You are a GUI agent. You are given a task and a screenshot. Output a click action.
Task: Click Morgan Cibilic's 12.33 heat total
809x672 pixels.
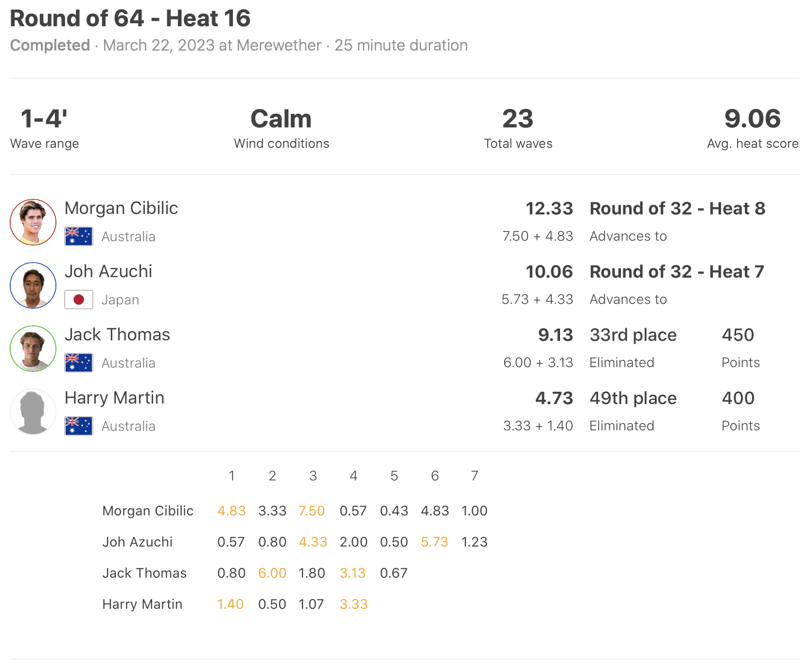tap(549, 209)
